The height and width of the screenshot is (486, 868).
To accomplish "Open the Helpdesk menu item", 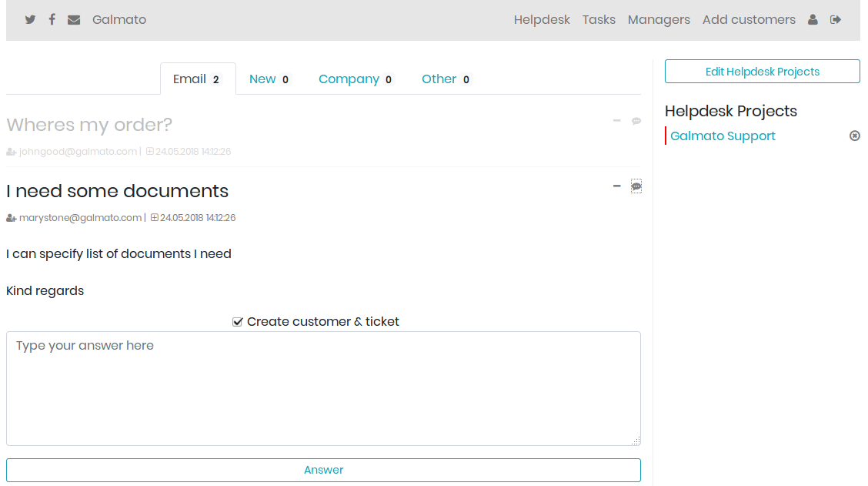I will click(x=542, y=19).
